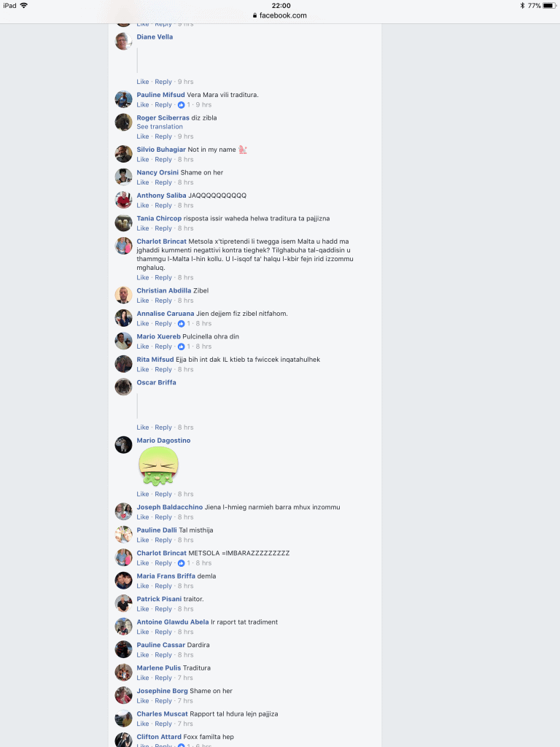See translation of Roger Sciberras' comment
Image resolution: width=560 pixels, height=747 pixels.
point(160,127)
